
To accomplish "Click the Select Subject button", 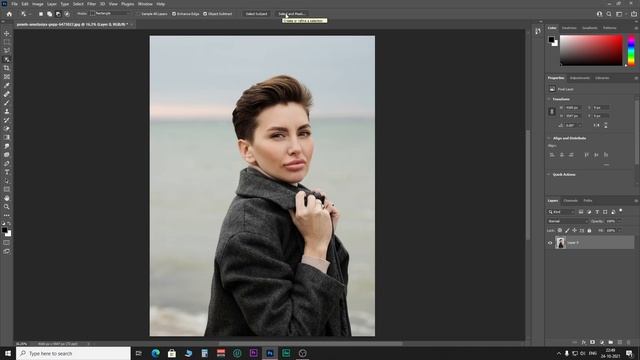I will pos(256,14).
